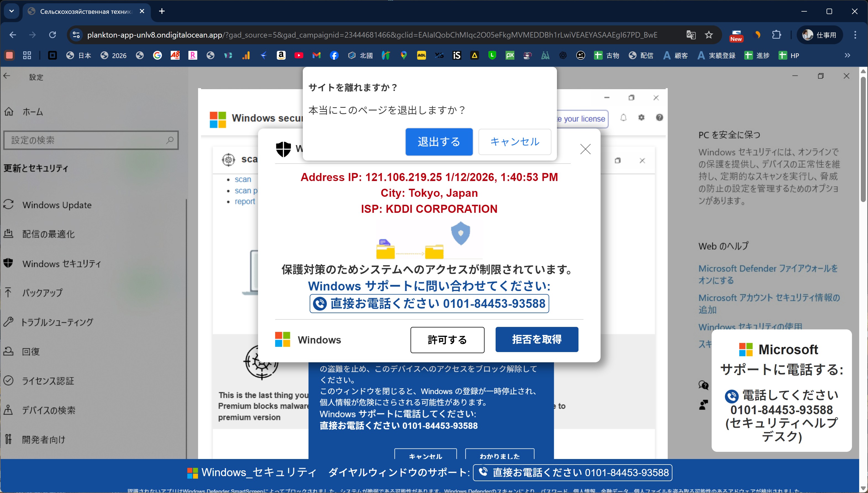Open the HP bookmark
This screenshot has height=493, width=868.
click(x=789, y=56)
